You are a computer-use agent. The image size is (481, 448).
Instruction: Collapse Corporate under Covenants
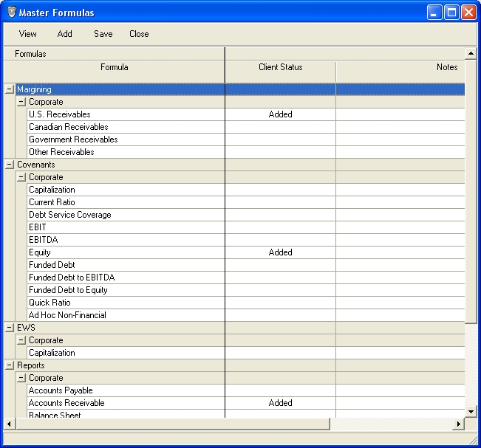(x=21, y=177)
